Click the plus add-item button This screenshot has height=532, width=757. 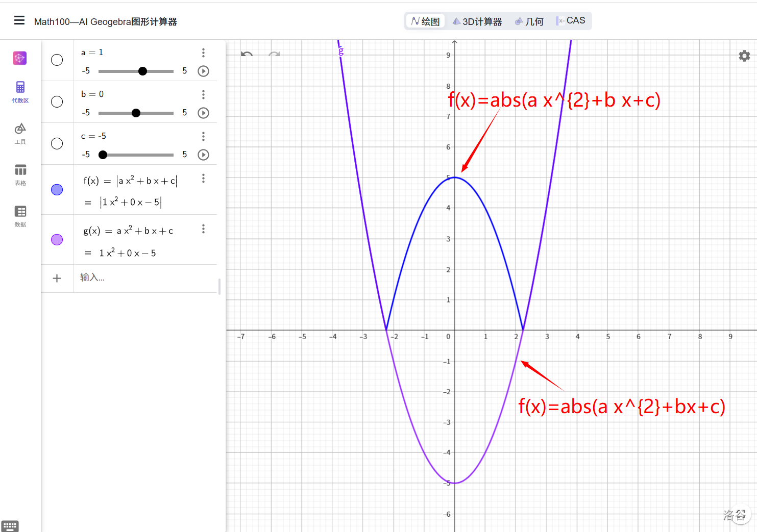pyautogui.click(x=57, y=278)
